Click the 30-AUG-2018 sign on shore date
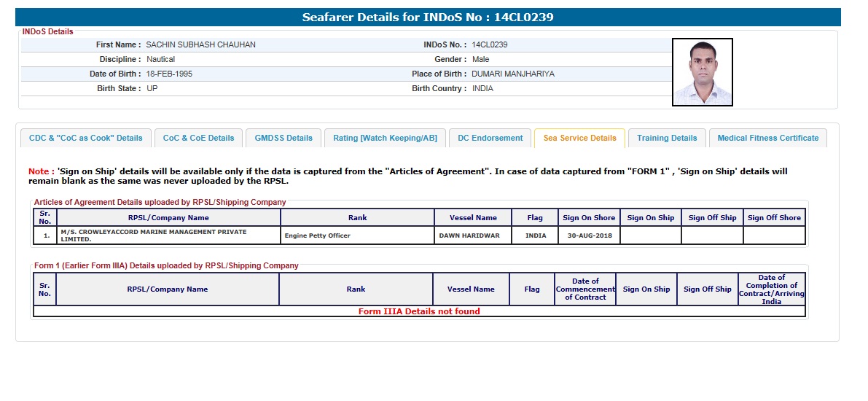This screenshot has width=868, height=401. [588, 235]
